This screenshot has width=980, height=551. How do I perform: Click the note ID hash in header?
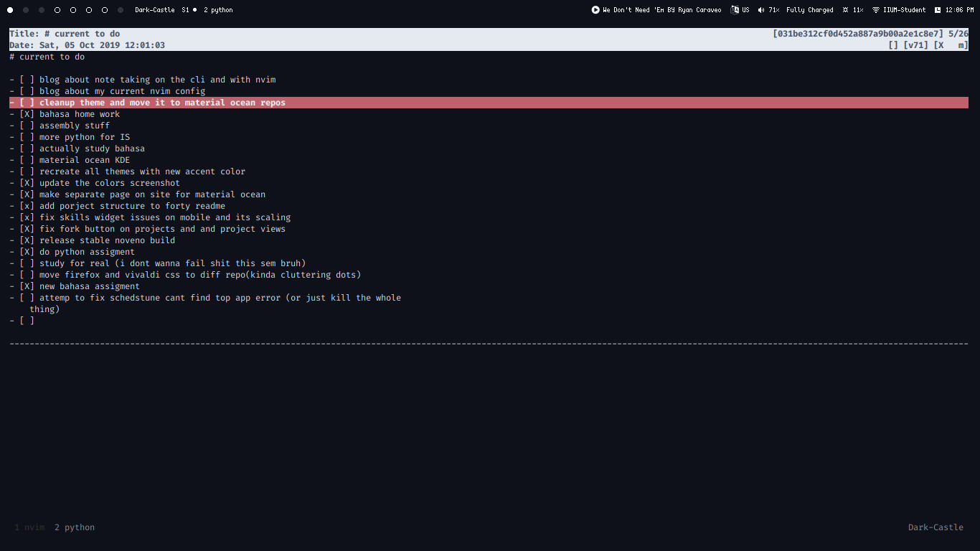pyautogui.click(x=858, y=34)
